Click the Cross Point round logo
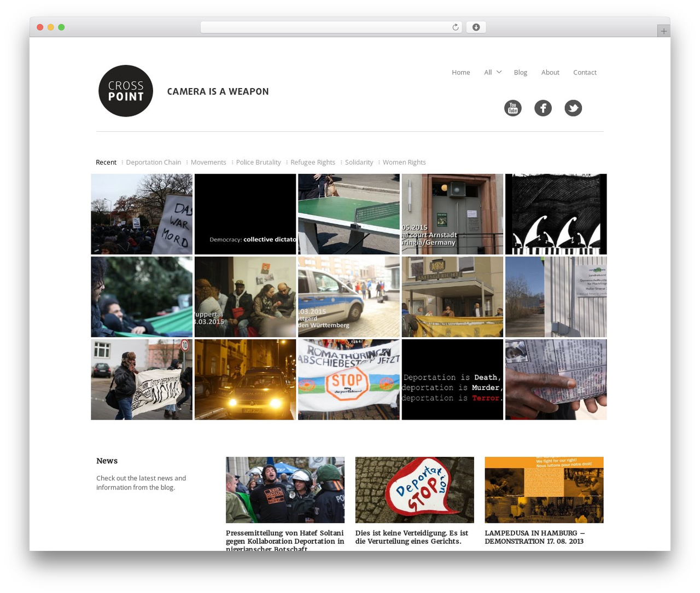The image size is (700, 593). click(126, 91)
